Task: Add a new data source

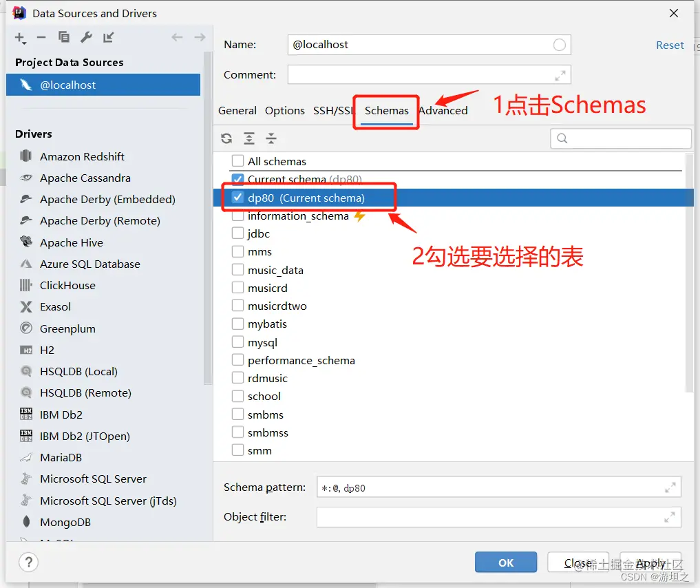Action: [x=19, y=38]
